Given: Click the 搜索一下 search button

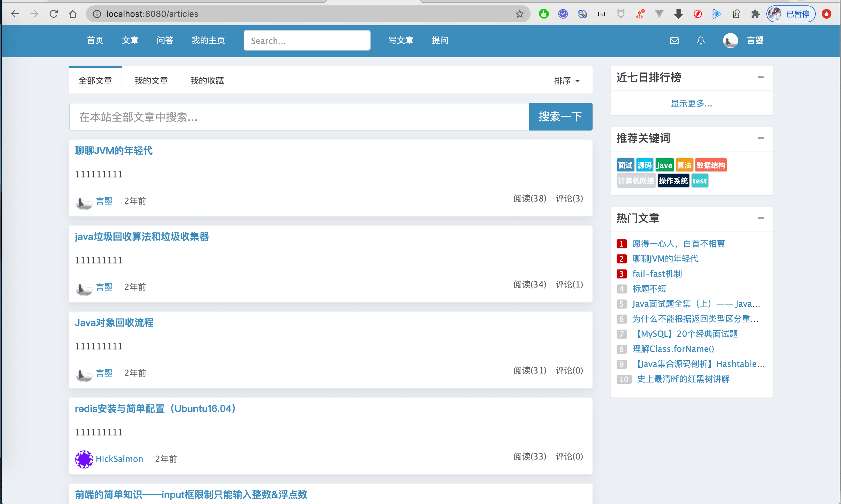Looking at the screenshot, I should (x=560, y=116).
